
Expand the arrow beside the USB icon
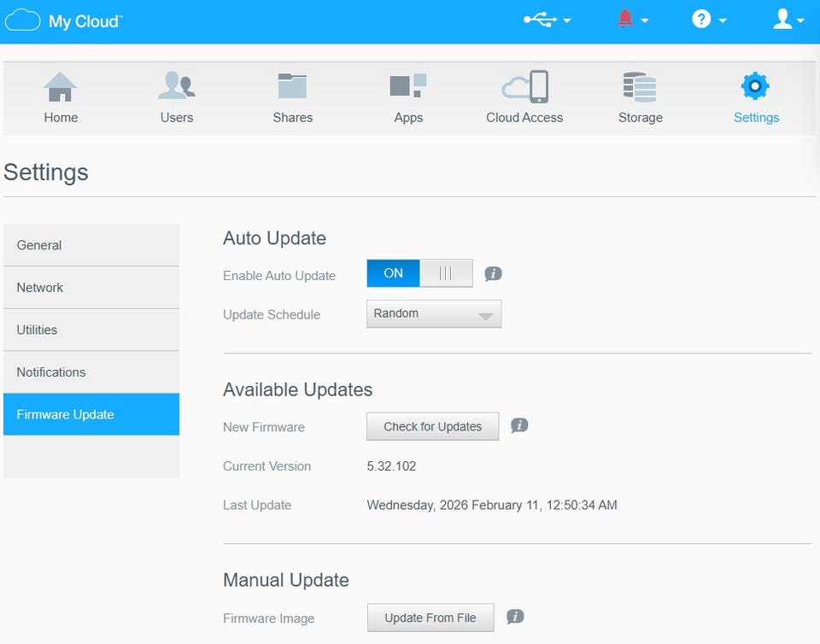[x=567, y=20]
